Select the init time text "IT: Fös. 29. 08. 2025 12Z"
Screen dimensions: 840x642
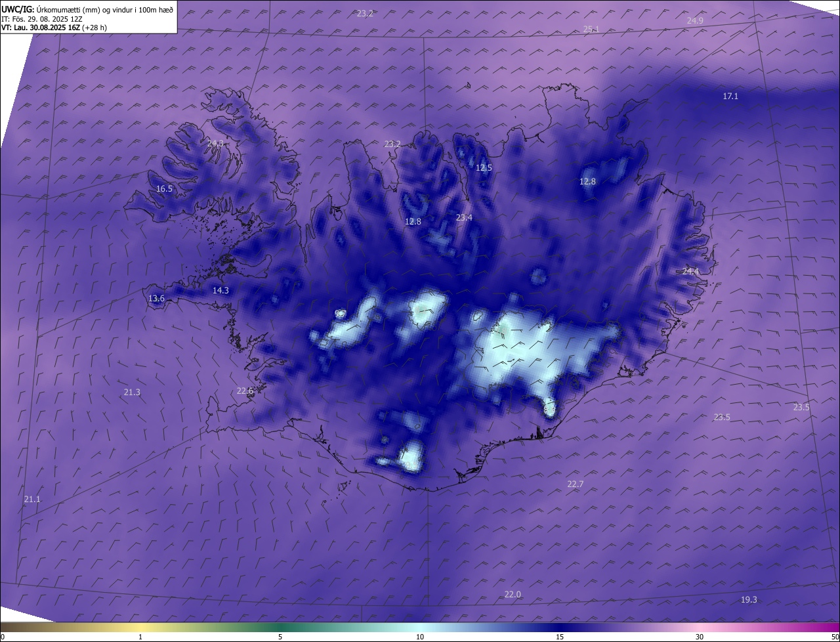(42, 19)
